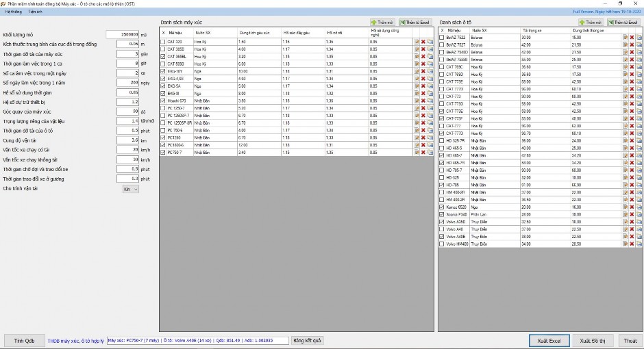
Task: Open the Tiện ích menu
Action: (x=36, y=12)
